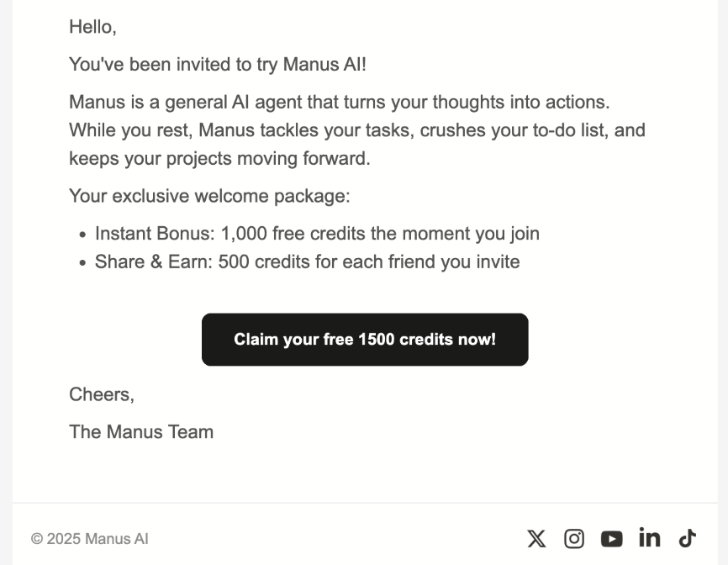Click the Manus description paragraph
Viewport: 728px width, 565px height.
[x=357, y=130]
